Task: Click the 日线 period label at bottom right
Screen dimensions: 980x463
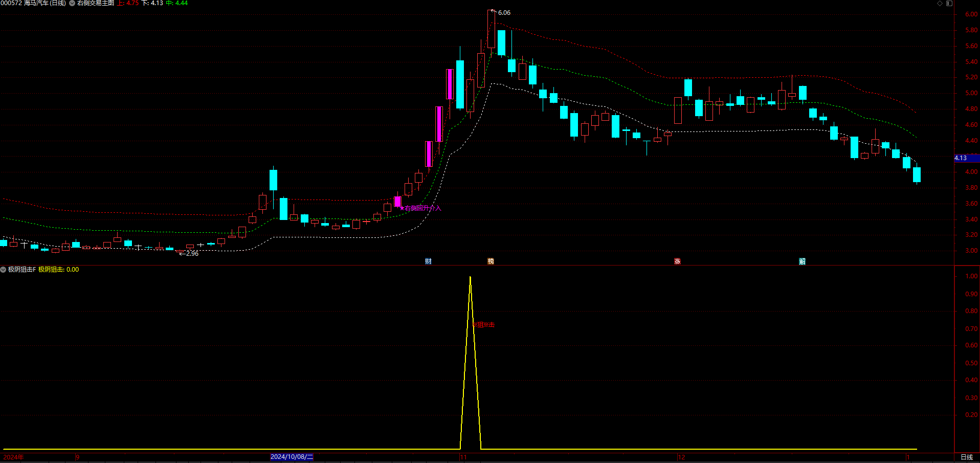Action: 966,457
